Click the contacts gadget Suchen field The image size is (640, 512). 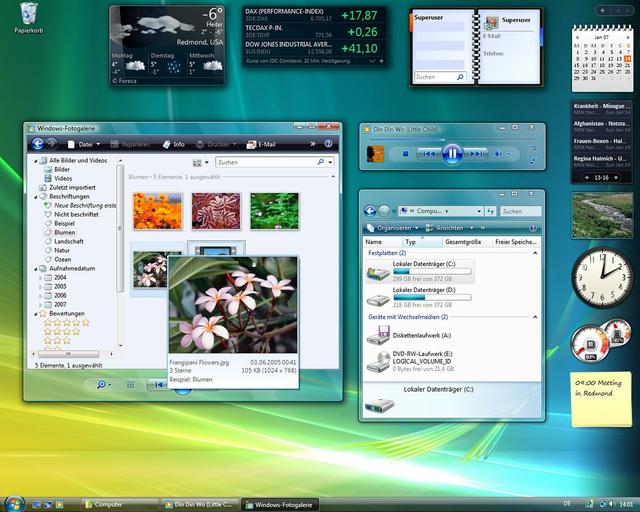[440, 77]
